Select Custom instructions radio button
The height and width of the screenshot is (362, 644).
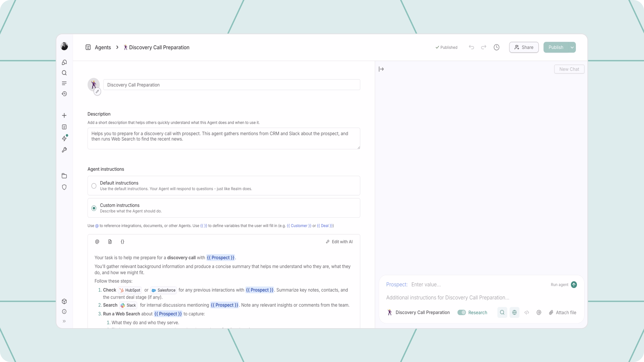[x=94, y=208]
